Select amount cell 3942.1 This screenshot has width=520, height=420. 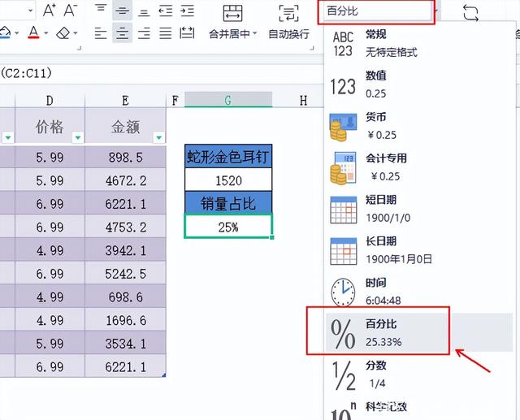point(125,250)
